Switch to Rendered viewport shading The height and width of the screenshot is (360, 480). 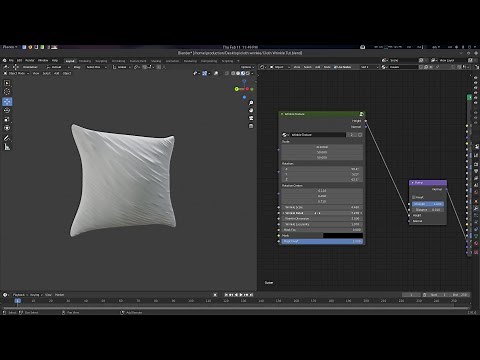click(x=247, y=73)
